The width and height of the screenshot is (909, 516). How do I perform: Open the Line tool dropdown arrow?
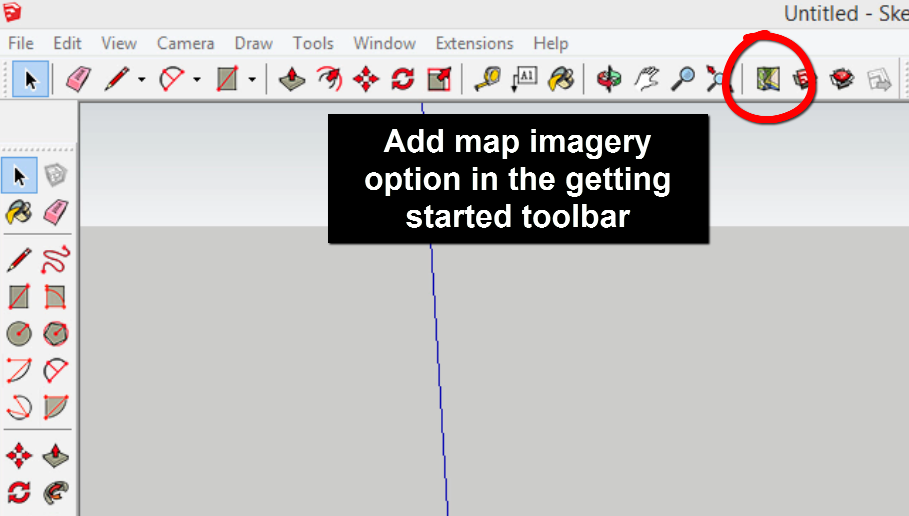[141, 79]
